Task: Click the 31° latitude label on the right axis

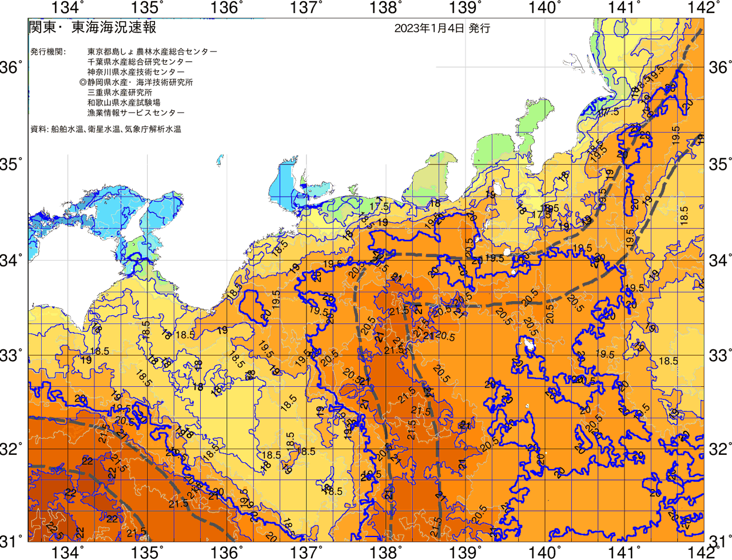Action: point(720,541)
